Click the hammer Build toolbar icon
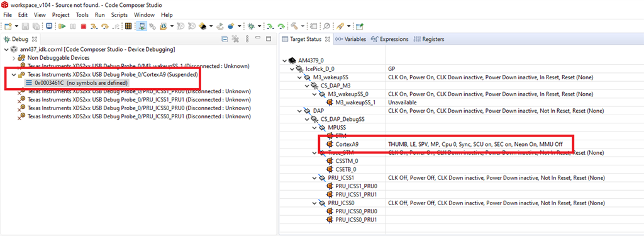This screenshot has width=644, height=236. tap(294, 26)
